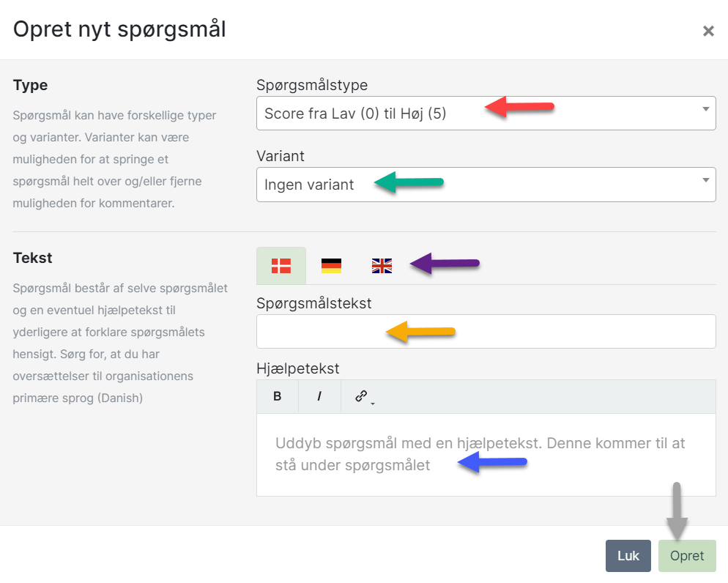
Task: Click the dialog title Opret nyt spørgsmål
Action: [x=119, y=29]
